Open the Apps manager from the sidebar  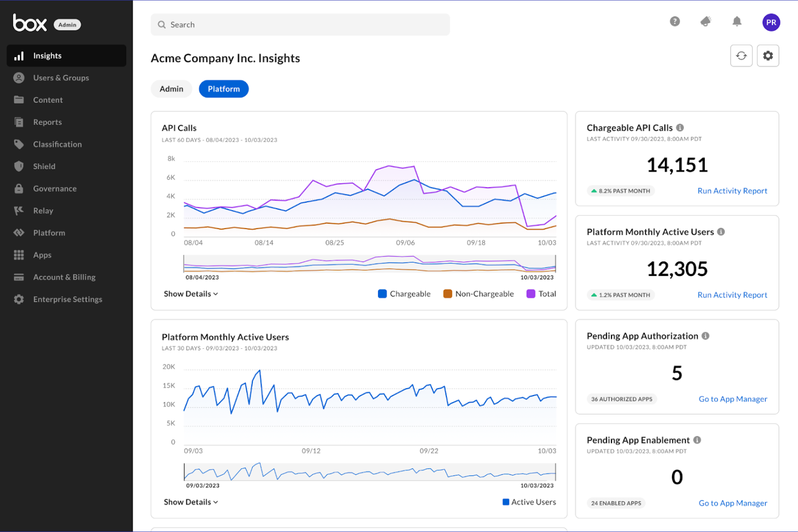pos(42,255)
